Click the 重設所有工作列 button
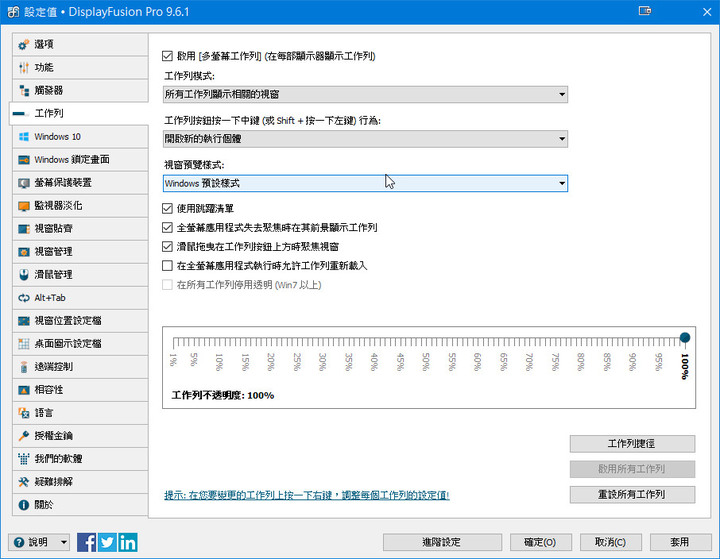The height and width of the screenshot is (559, 720). tap(632, 495)
